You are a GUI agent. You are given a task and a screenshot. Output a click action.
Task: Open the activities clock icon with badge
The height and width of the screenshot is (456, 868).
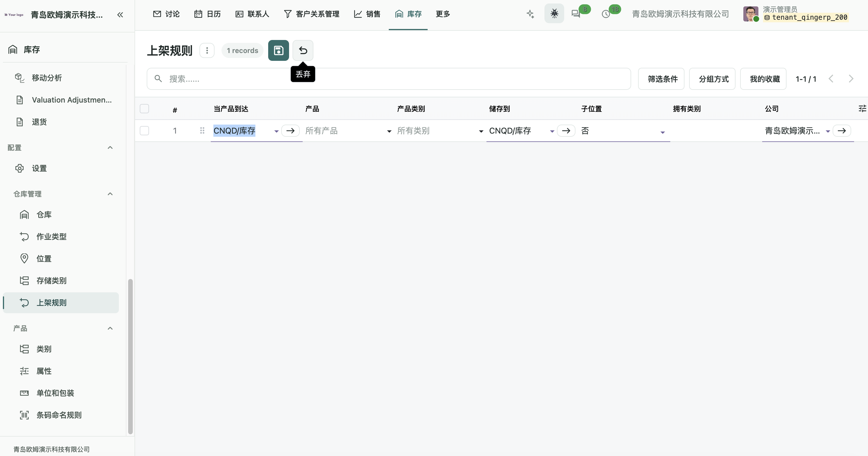606,14
